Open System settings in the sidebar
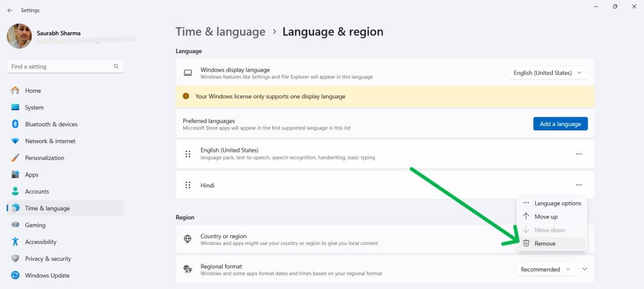 point(66,107)
